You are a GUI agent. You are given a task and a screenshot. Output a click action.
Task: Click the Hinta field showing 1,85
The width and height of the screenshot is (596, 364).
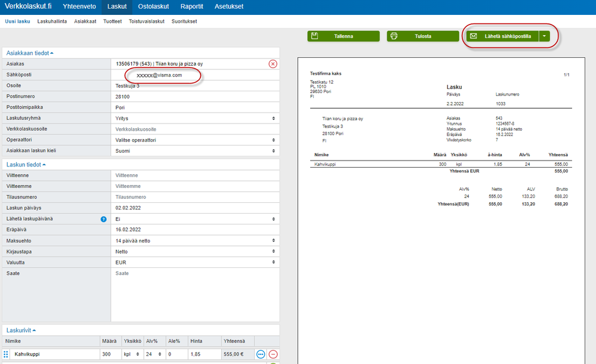[x=205, y=354]
